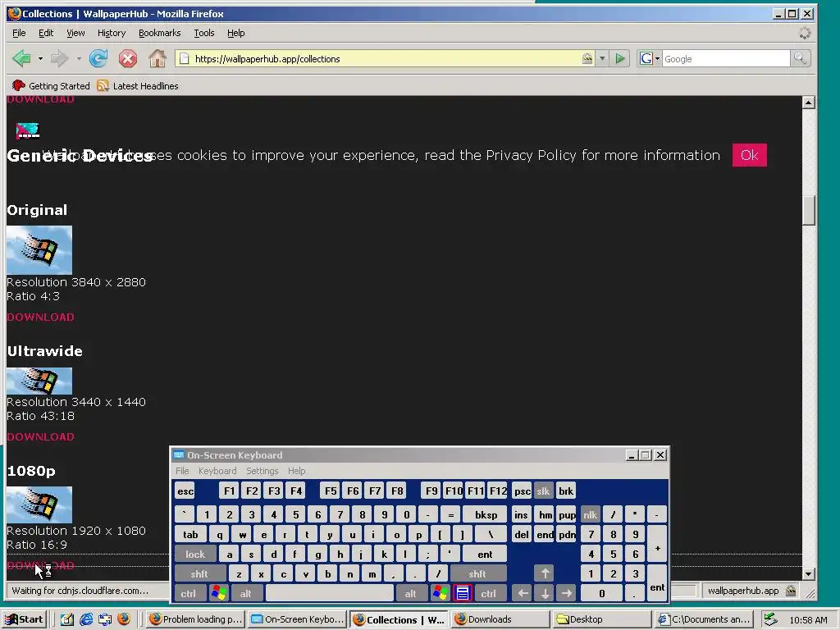Click DOWNLOAD under Original 3840 x 2880
The height and width of the screenshot is (630, 840).
41,317
